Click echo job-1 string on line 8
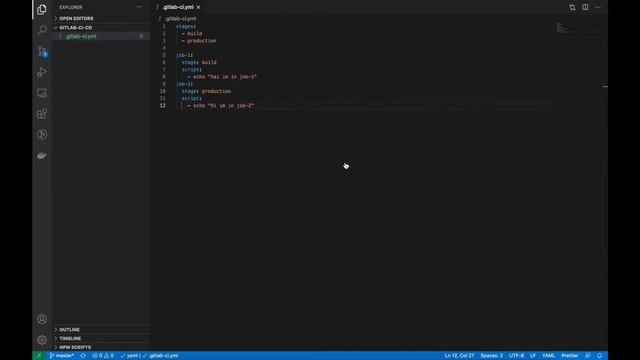The height and width of the screenshot is (360, 640). pos(225,77)
